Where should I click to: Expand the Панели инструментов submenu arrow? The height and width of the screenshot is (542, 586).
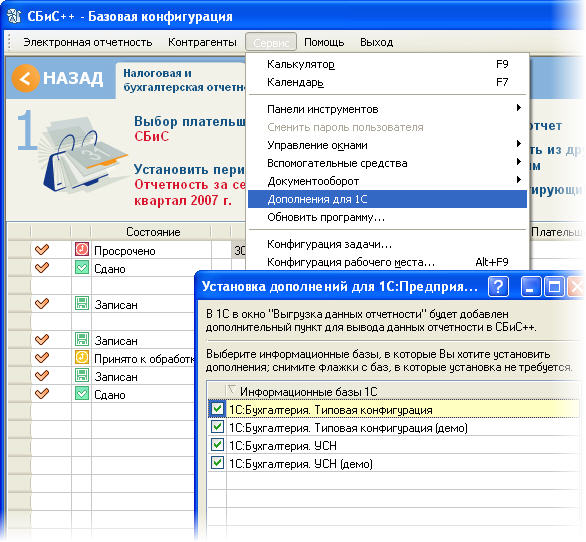coord(518,108)
